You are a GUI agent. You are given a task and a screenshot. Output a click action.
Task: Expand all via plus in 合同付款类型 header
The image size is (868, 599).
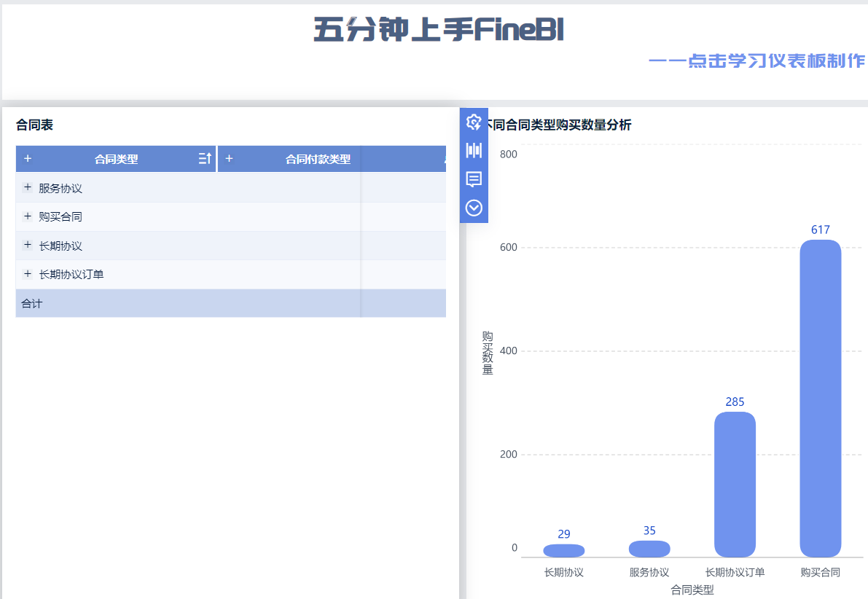[229, 159]
